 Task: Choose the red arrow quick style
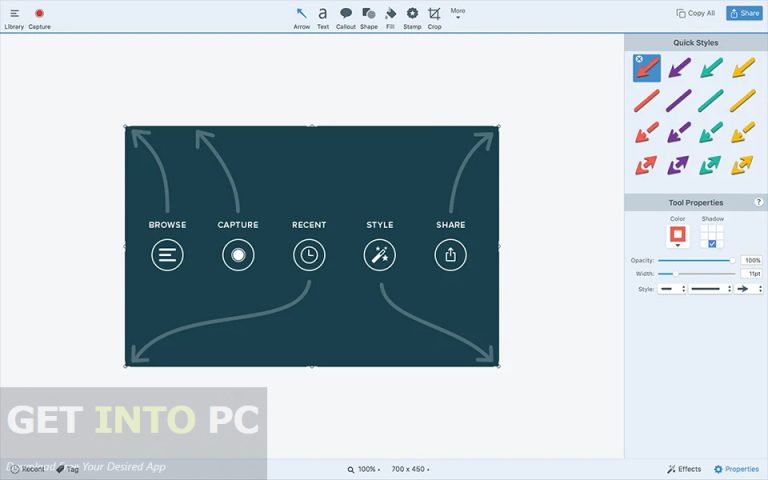pos(647,68)
